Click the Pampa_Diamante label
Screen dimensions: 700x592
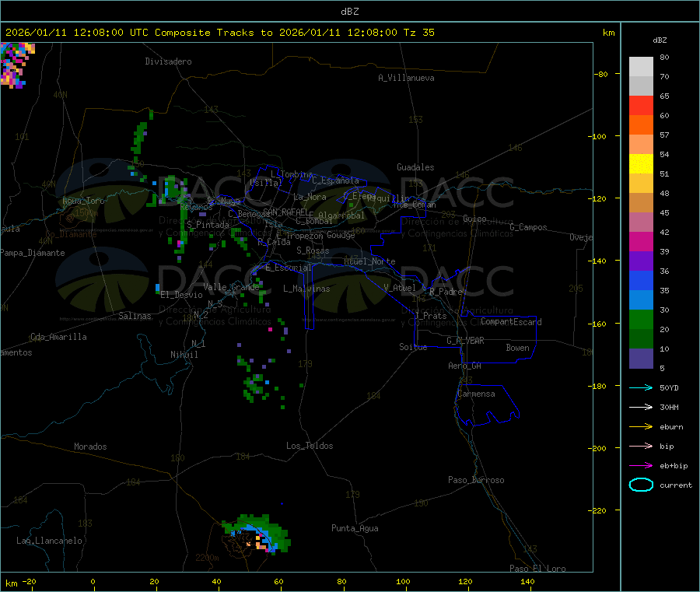pyautogui.click(x=33, y=253)
